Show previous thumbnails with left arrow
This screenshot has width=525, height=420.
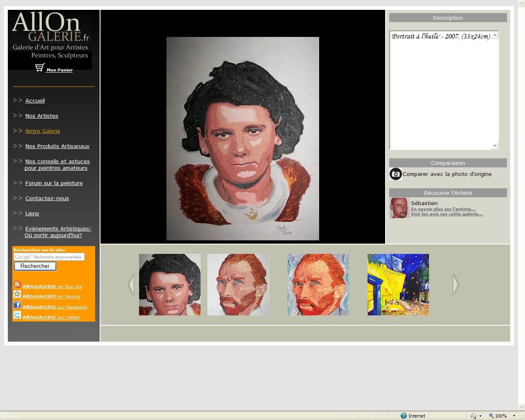pyautogui.click(x=131, y=285)
